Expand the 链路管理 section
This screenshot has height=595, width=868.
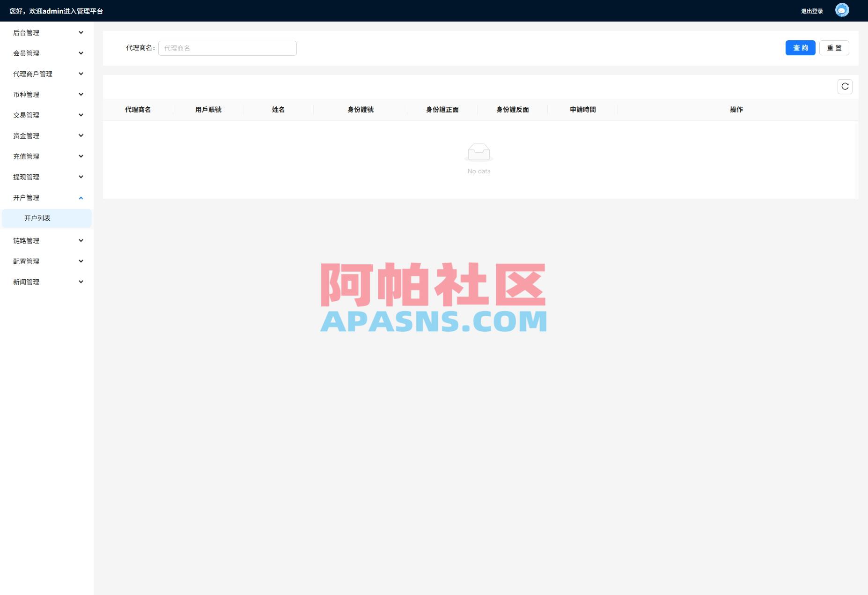[81, 240]
